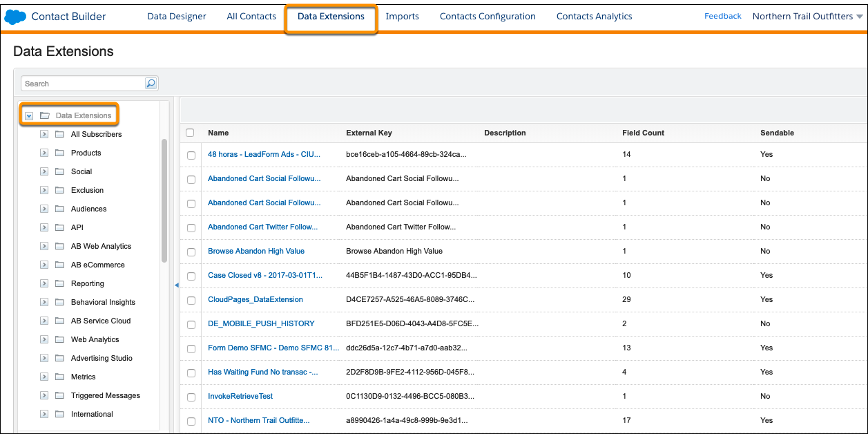Click the AB Web Analytics folder icon

59,246
